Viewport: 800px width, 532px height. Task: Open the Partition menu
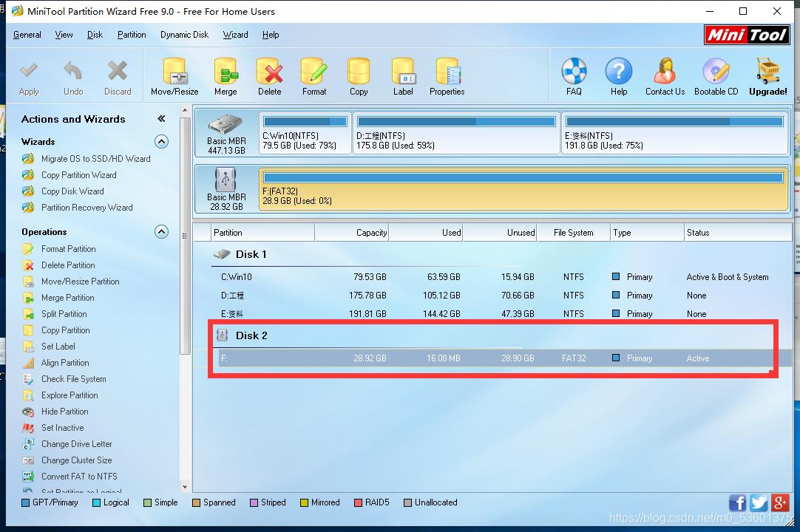[132, 35]
